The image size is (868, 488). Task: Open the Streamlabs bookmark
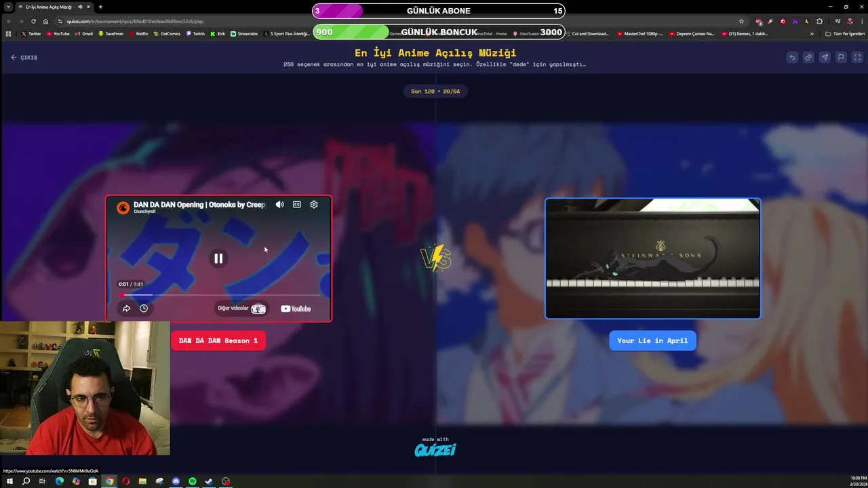244,33
